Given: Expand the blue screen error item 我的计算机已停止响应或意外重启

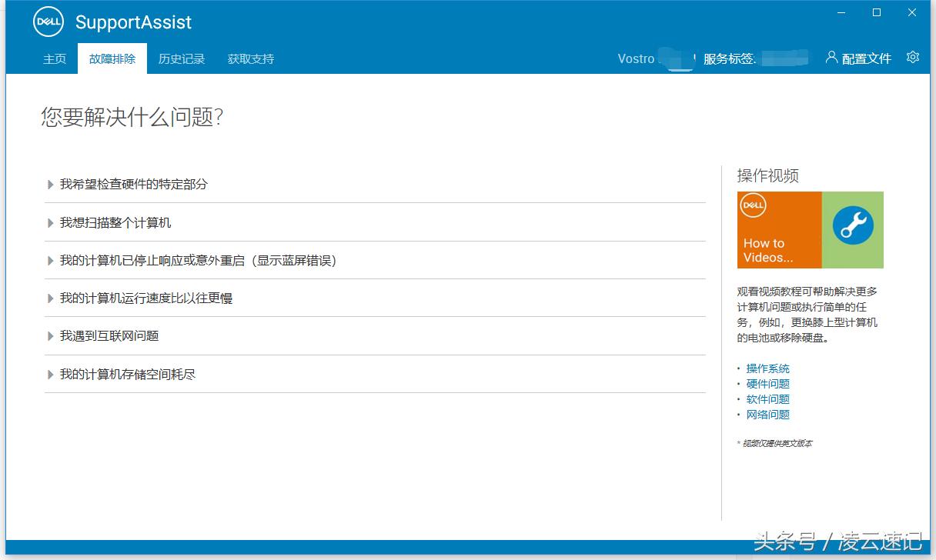Looking at the screenshot, I should click(x=192, y=260).
